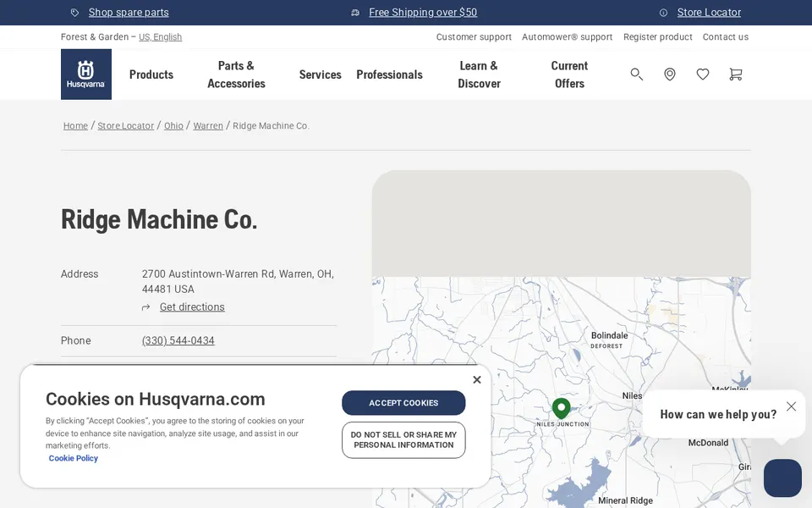
Task: Click the info icon beside Store Locator
Action: [663, 13]
